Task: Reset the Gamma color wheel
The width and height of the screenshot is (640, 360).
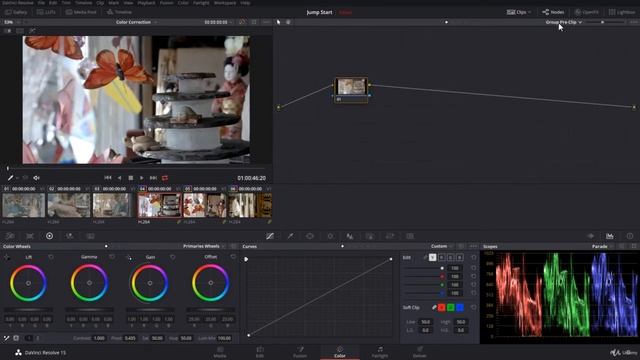Action: click(x=112, y=257)
